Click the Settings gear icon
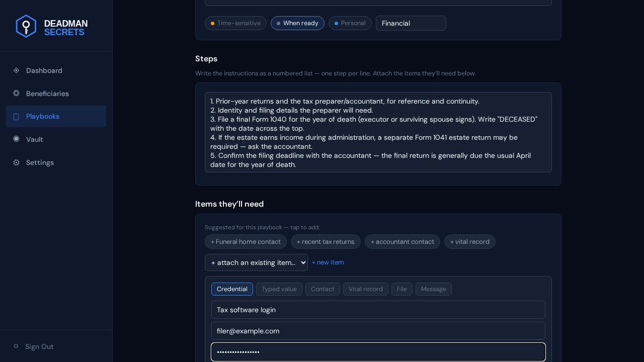 coord(16,162)
